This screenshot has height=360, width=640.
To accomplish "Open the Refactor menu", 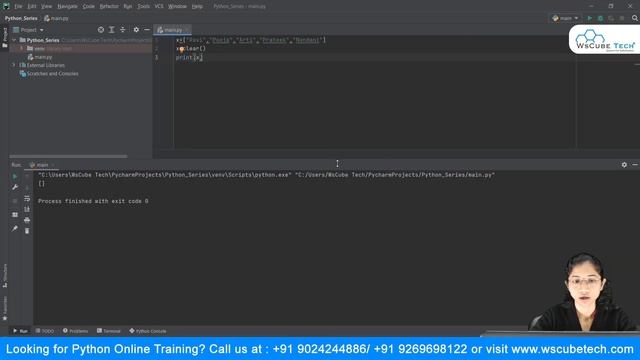I will (109, 6).
